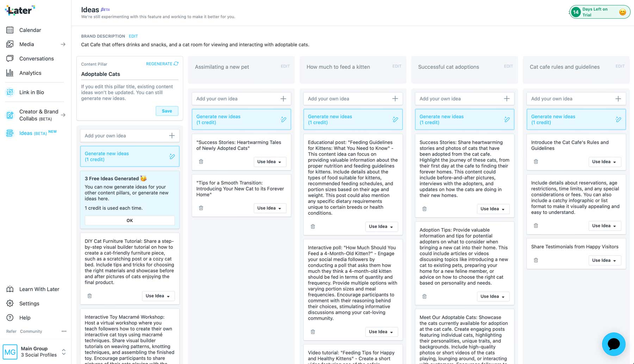Delete the Success Stories Heartwarming Tales idea
The image size is (634, 364).
pyautogui.click(x=201, y=162)
